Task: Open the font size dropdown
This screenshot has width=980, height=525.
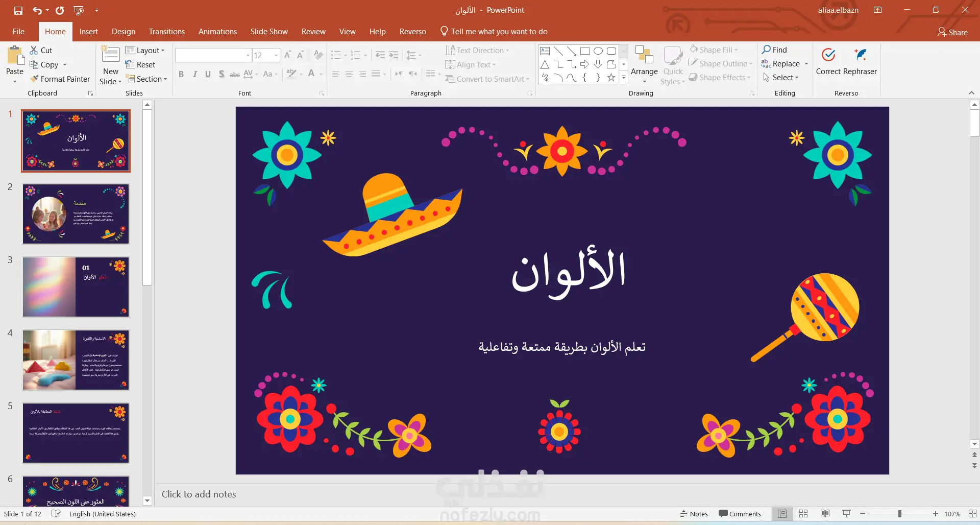Action: click(x=276, y=55)
